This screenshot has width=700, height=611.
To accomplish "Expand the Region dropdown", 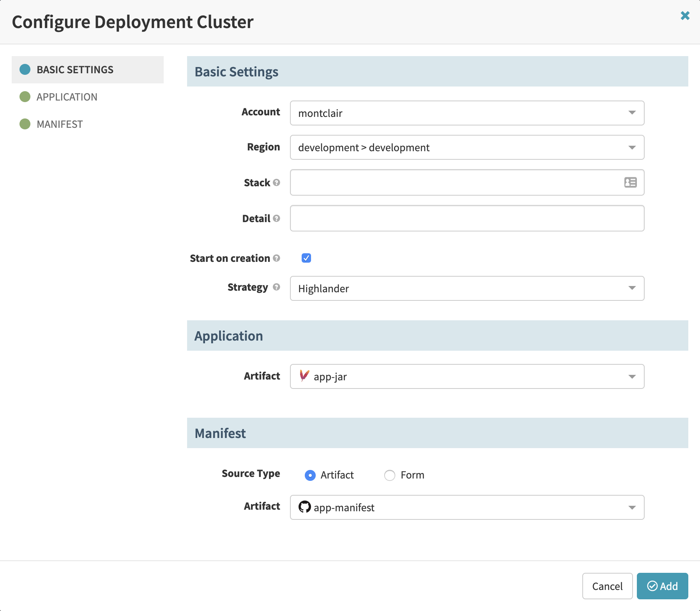I will 467,147.
